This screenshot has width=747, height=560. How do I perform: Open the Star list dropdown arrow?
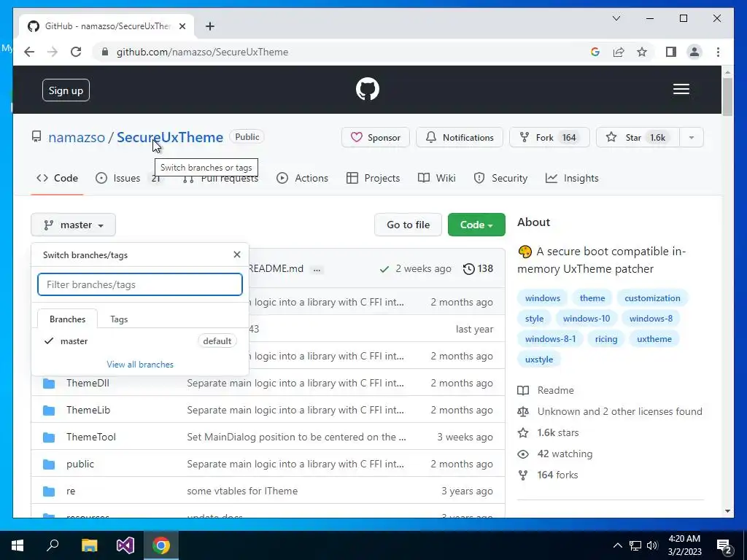click(x=692, y=138)
